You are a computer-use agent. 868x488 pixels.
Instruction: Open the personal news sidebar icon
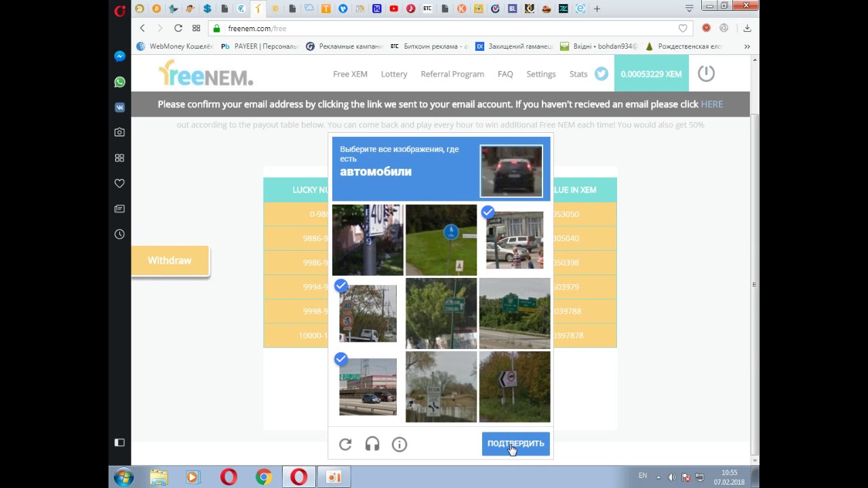[119, 209]
